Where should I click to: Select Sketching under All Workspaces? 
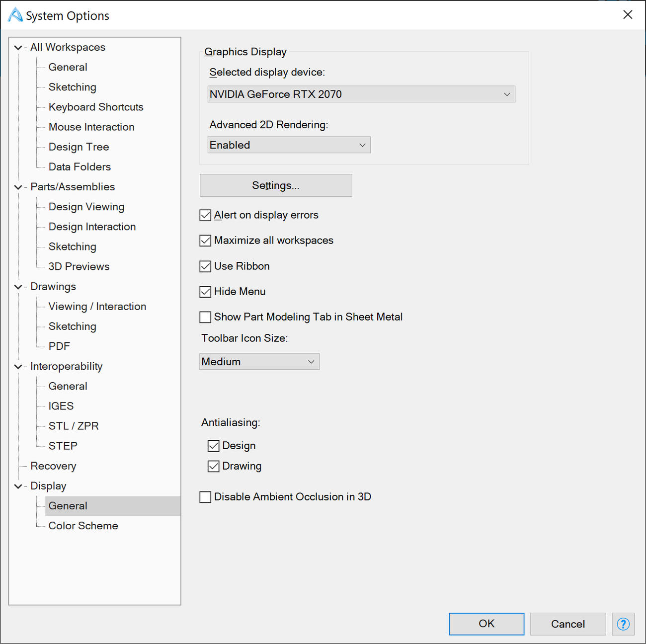point(73,87)
